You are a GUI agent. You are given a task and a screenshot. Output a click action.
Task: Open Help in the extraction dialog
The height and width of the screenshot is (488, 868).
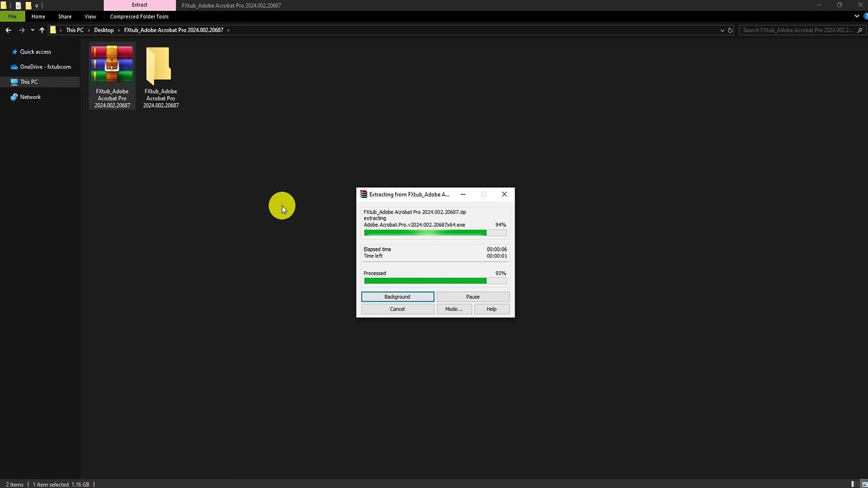click(492, 309)
